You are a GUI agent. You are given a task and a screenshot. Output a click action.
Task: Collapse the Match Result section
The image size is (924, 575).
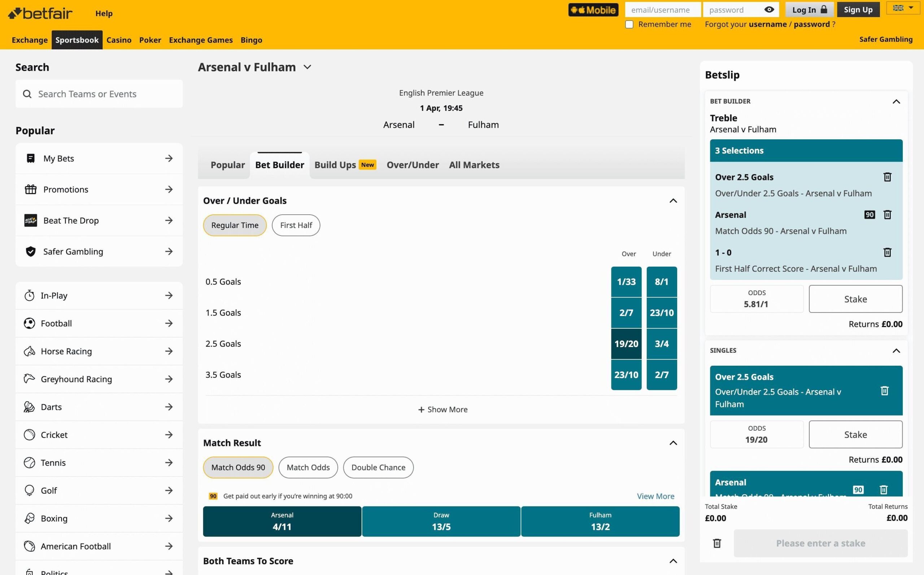click(673, 443)
